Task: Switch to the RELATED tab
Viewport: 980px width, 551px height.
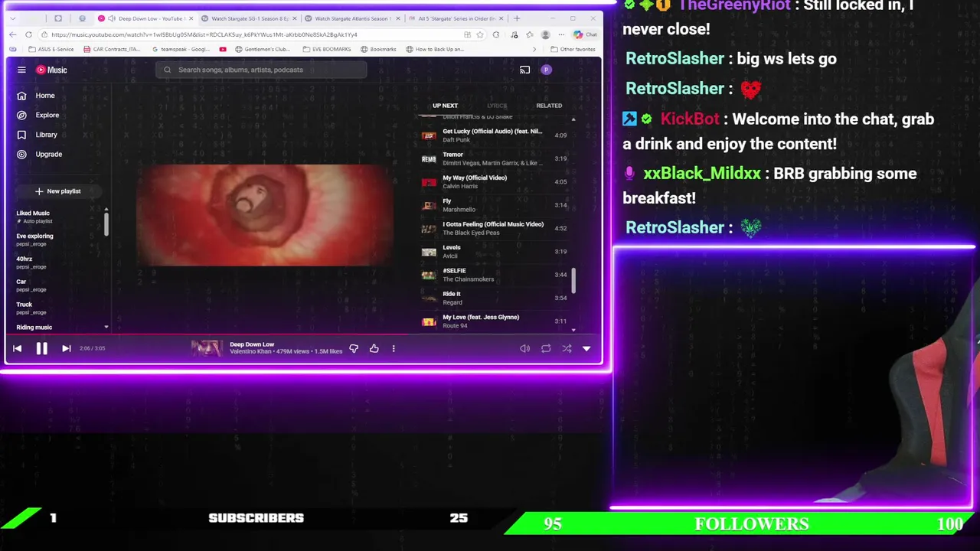Action: (549, 106)
